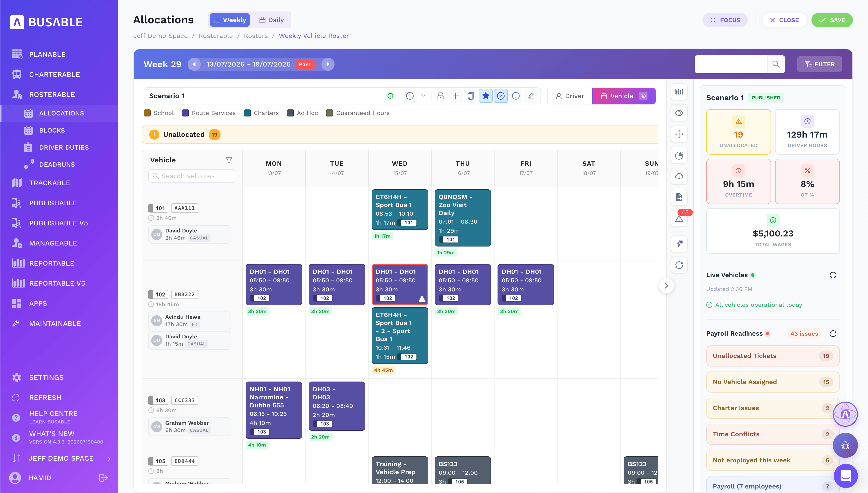This screenshot has width=868, height=493.
Task: Open the Rosters breadcrumb link
Action: [256, 36]
